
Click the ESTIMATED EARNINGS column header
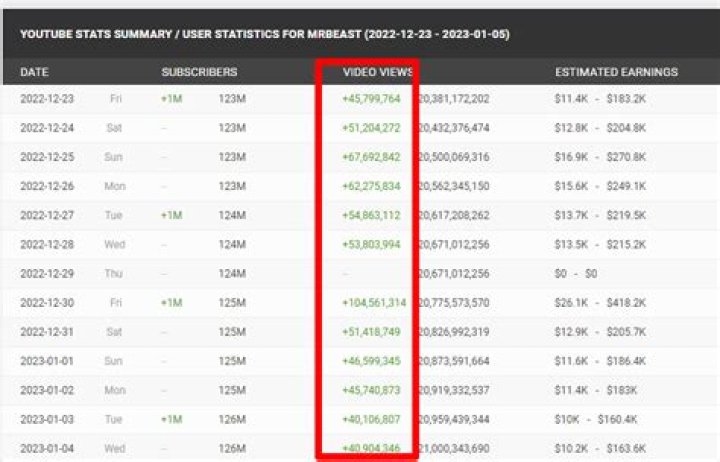point(616,72)
